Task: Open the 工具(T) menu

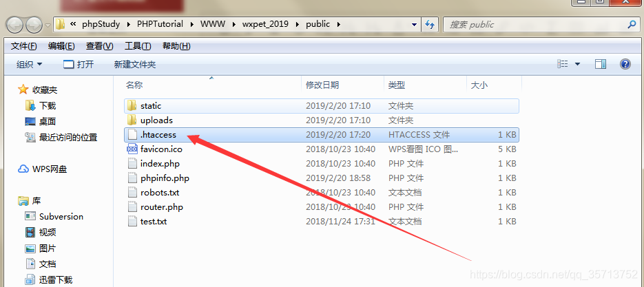Action: [138, 46]
